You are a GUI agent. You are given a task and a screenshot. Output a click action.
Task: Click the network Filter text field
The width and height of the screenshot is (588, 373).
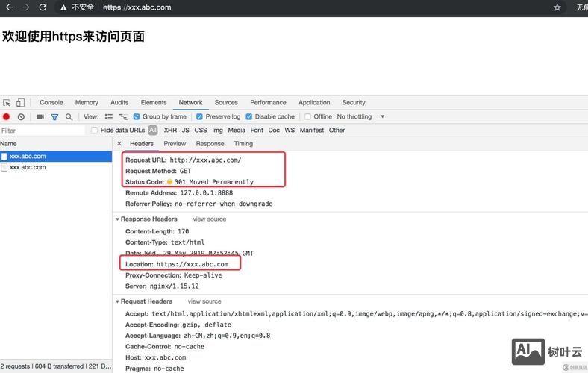tap(43, 131)
